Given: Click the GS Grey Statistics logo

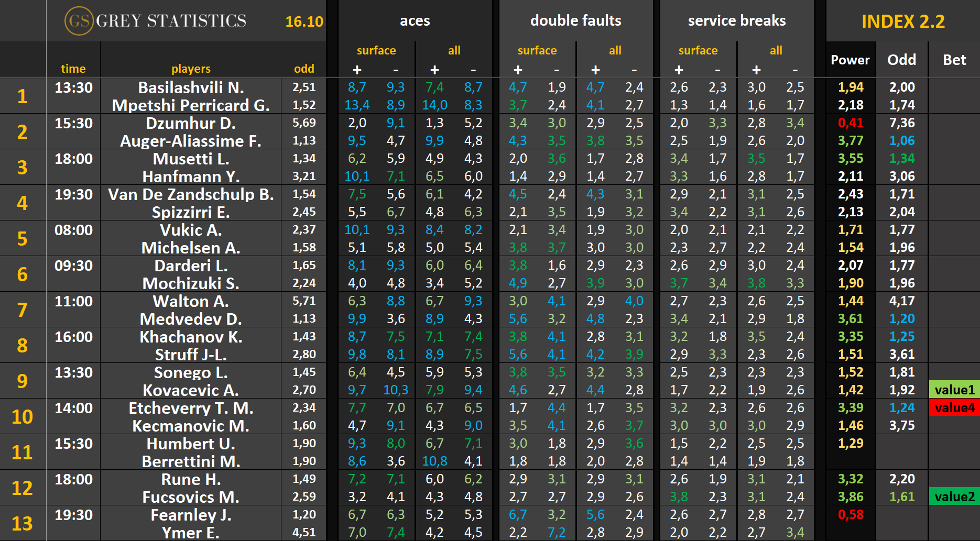Looking at the screenshot, I should (x=156, y=21).
